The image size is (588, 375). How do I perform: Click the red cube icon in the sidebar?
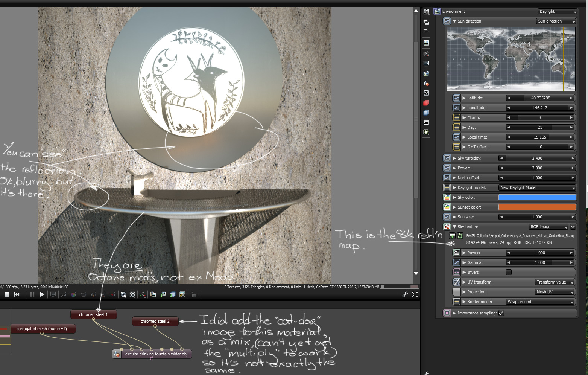click(426, 103)
